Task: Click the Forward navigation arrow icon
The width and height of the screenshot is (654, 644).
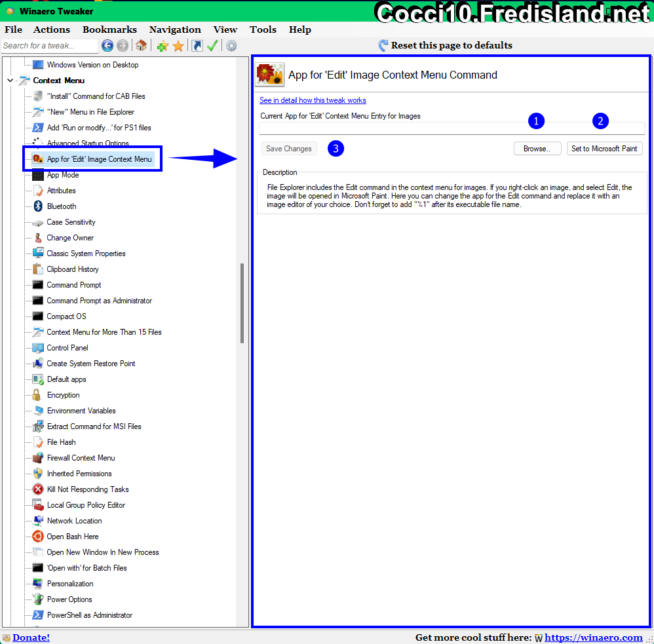Action: point(122,45)
